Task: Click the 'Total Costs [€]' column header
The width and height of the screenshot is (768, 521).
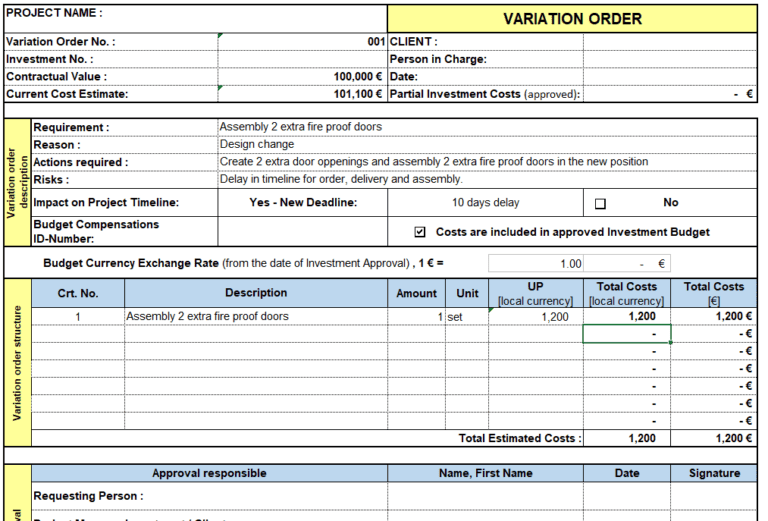Action: [x=714, y=293]
